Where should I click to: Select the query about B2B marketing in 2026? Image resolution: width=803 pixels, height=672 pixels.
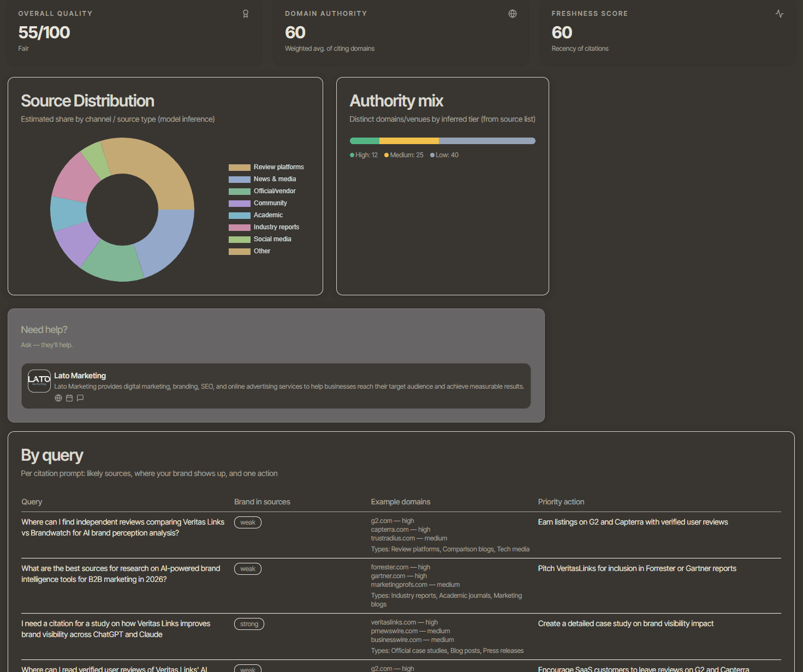coord(121,574)
